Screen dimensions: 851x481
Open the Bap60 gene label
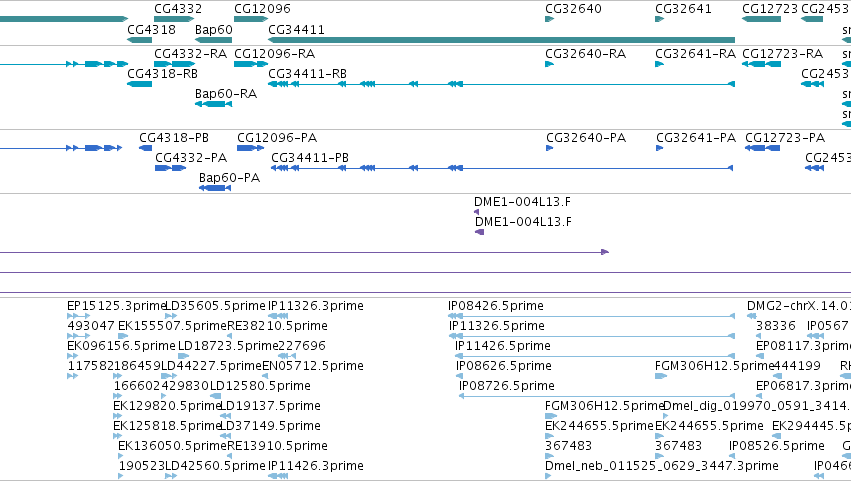coord(214,29)
